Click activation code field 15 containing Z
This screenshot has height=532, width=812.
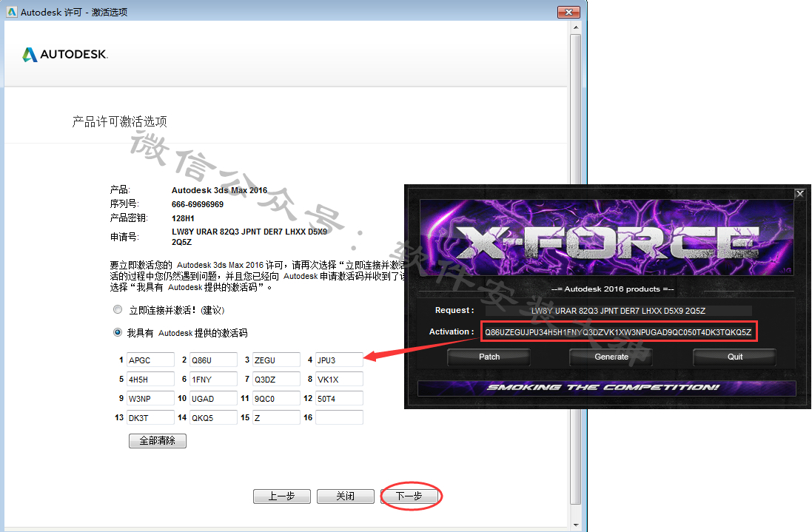tap(277, 417)
